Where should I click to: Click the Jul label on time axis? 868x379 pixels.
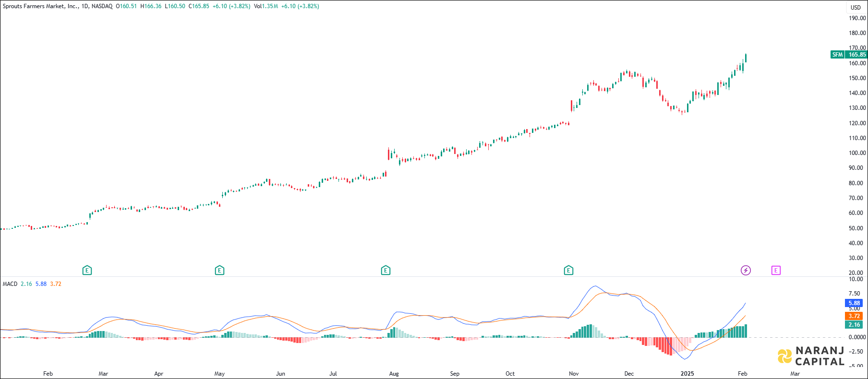click(x=333, y=374)
